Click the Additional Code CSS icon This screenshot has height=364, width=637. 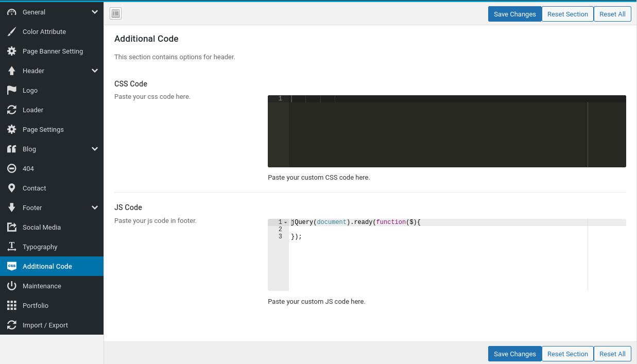(x=12, y=266)
